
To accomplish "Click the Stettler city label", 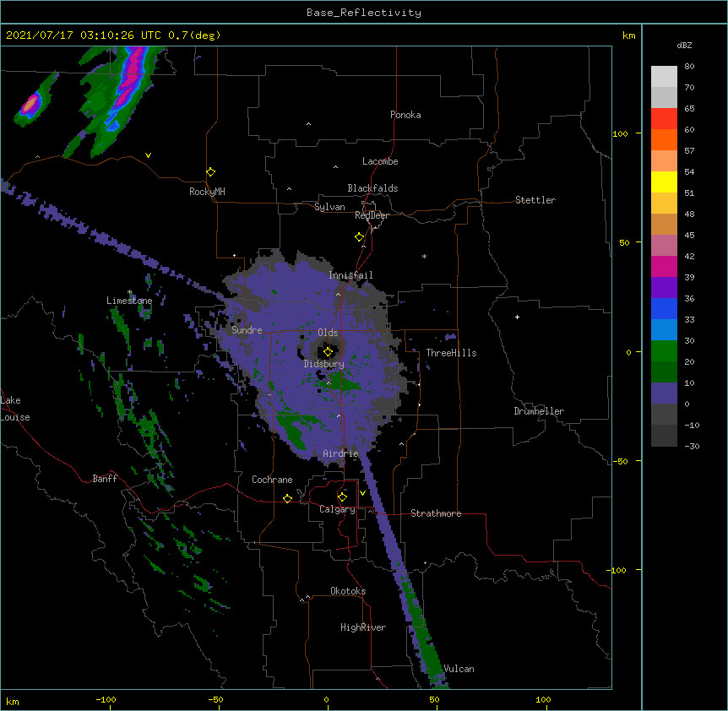I will click(x=535, y=200).
